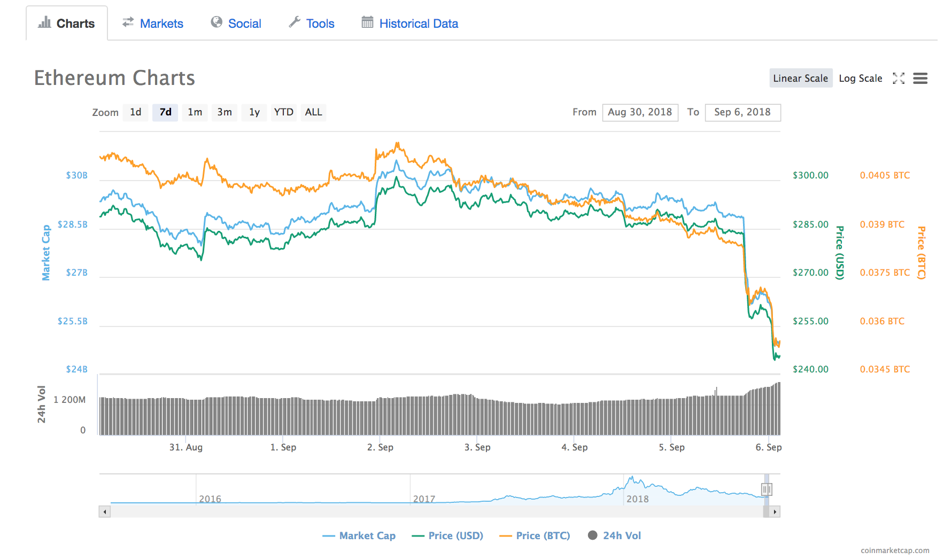Set zoom to 1d
This screenshot has height=560, width=944.
[x=136, y=112]
